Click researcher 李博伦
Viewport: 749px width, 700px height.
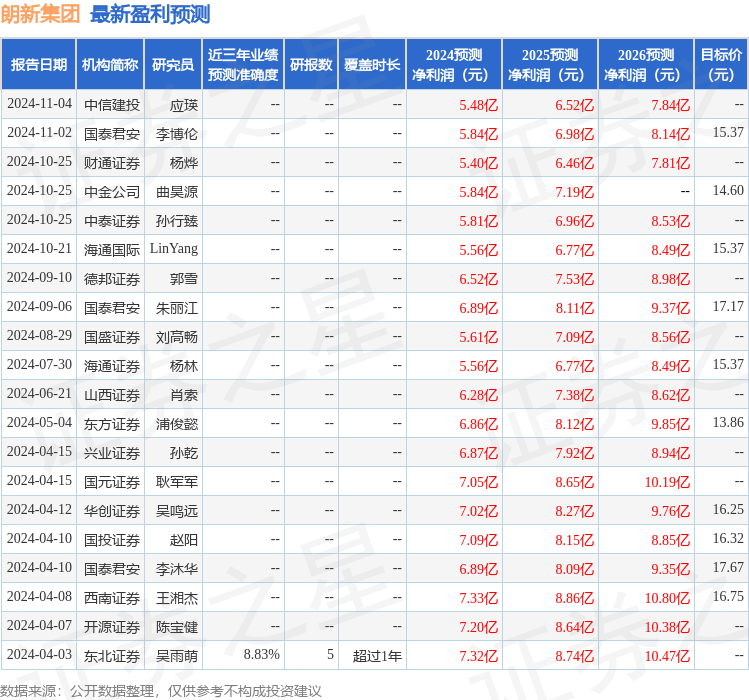pyautogui.click(x=177, y=134)
